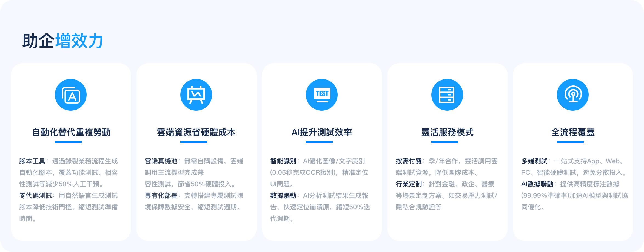644x252 pixels.
Task: Click the text (99.99%準確率)加速AI模型與測試協
Action: 575,196
